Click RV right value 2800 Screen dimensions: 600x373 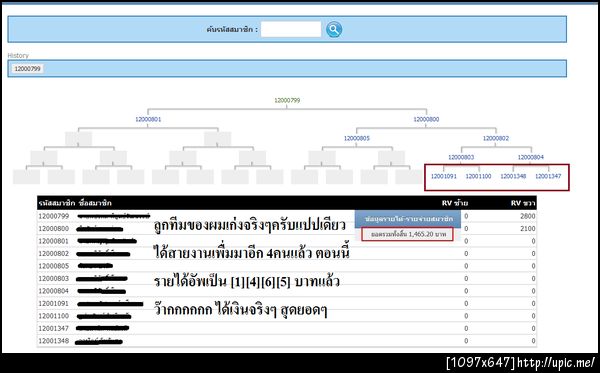(x=527, y=216)
